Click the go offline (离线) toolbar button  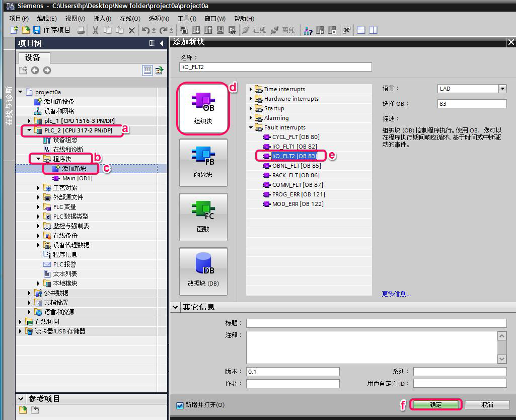(x=283, y=30)
